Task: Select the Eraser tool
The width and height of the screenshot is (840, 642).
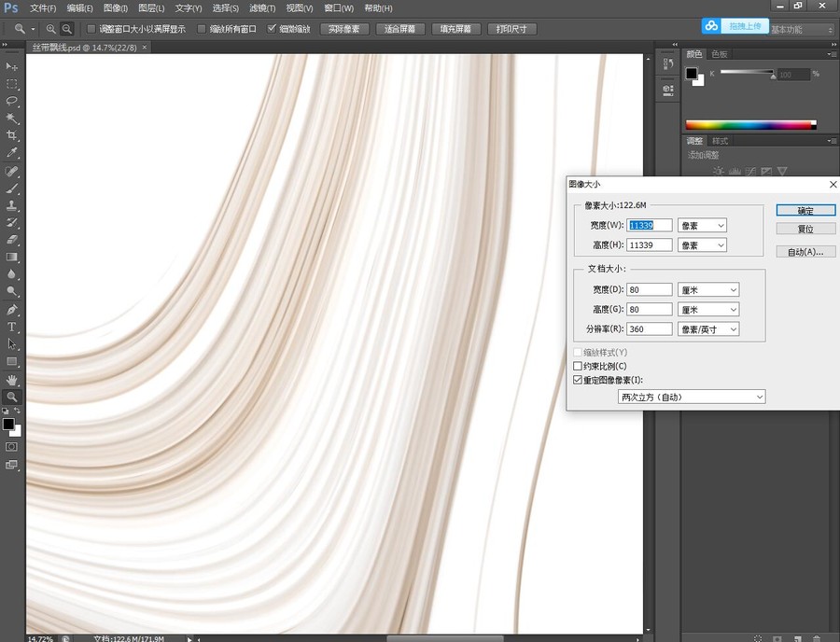Action: [11, 239]
